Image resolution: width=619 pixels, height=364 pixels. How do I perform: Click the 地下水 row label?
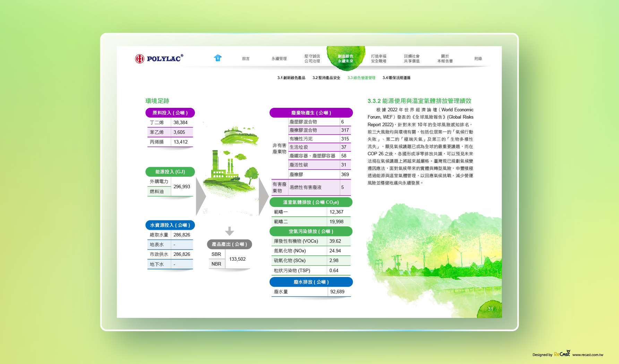(x=156, y=264)
